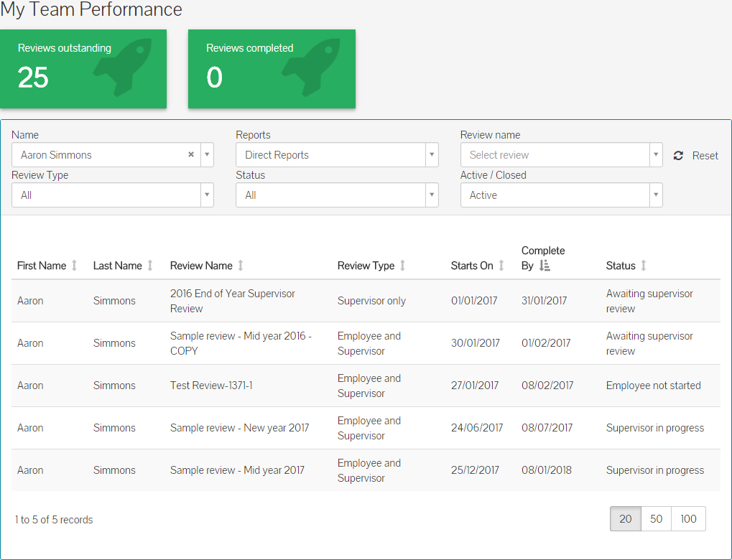Expand the Review Type dropdown
Screen dimensions: 732x560
(x=112, y=195)
